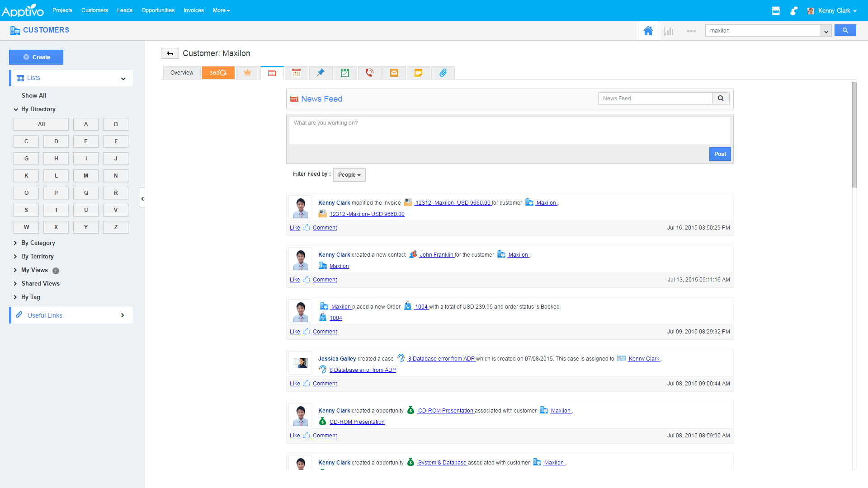868x488 pixels.
Task: Click the blue search magnifier button
Action: (x=845, y=30)
